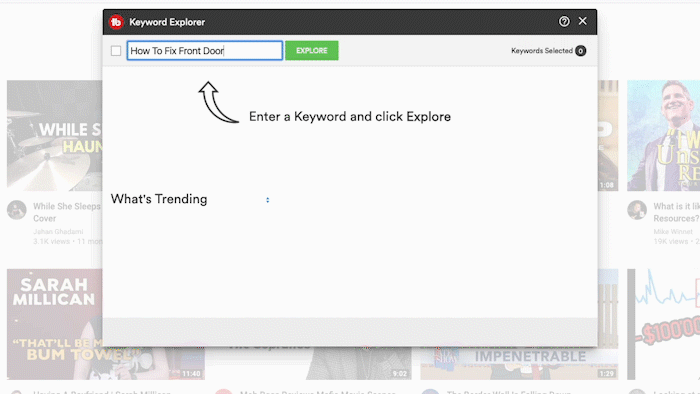
Task: Click the 'While She Sleeps' video title
Action: [x=67, y=212]
